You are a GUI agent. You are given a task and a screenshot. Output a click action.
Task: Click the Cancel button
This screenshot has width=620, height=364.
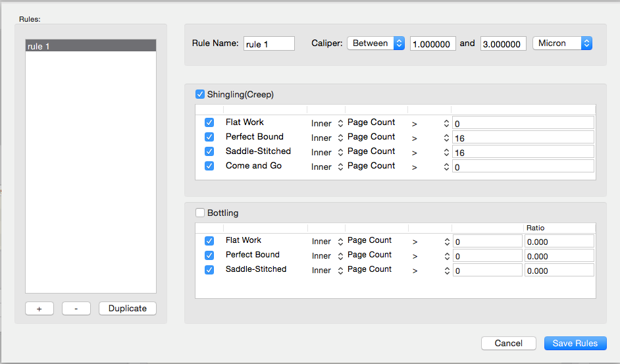[x=508, y=343]
